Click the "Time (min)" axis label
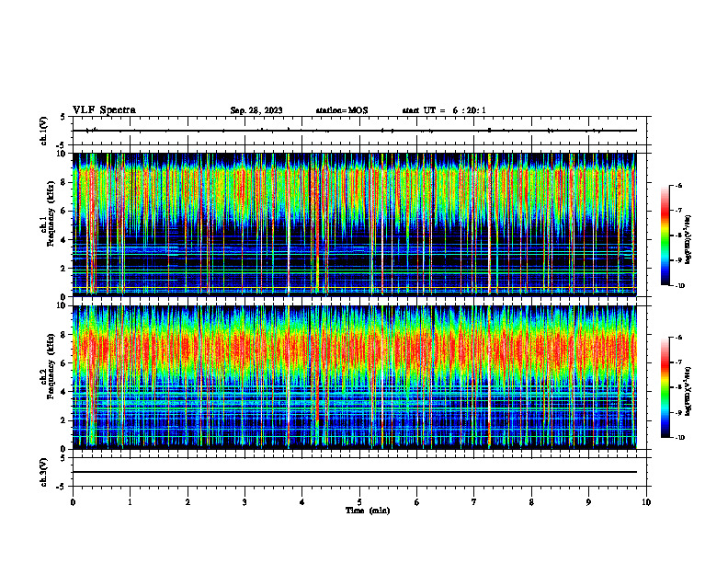 368,511
